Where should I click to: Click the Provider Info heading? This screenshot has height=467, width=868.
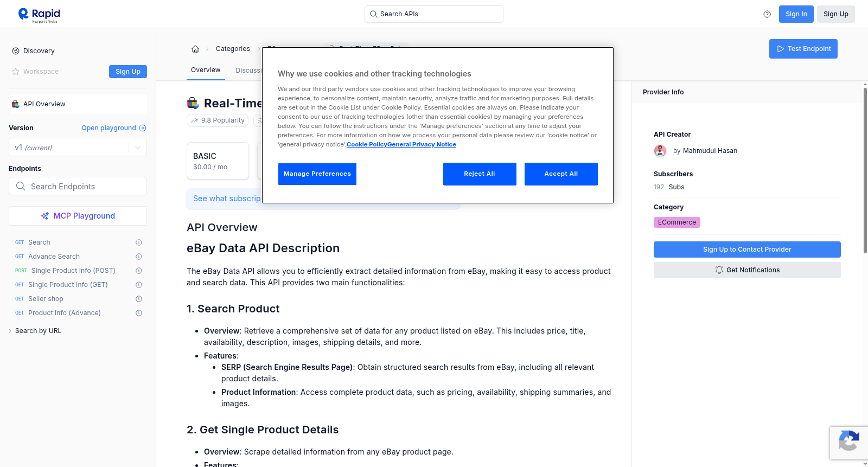click(x=663, y=92)
